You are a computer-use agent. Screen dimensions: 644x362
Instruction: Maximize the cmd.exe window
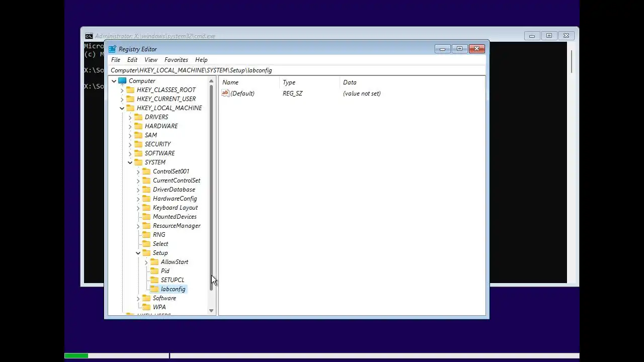click(549, 36)
